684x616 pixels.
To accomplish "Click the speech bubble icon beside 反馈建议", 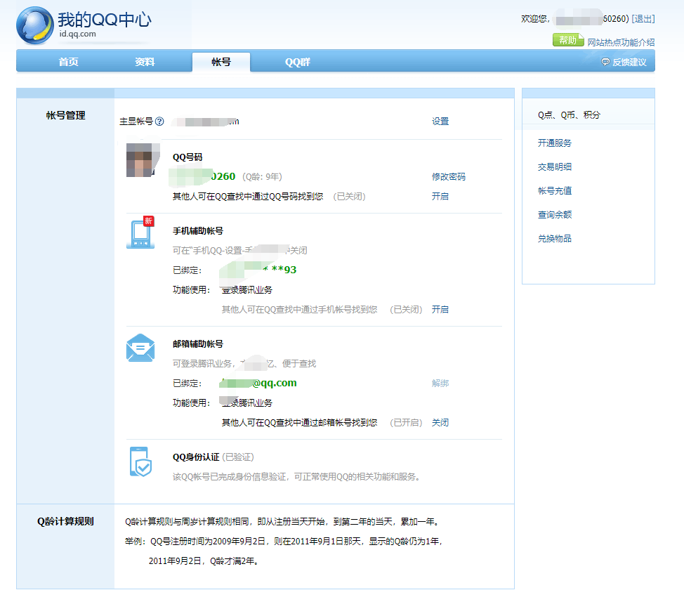I will (605, 62).
